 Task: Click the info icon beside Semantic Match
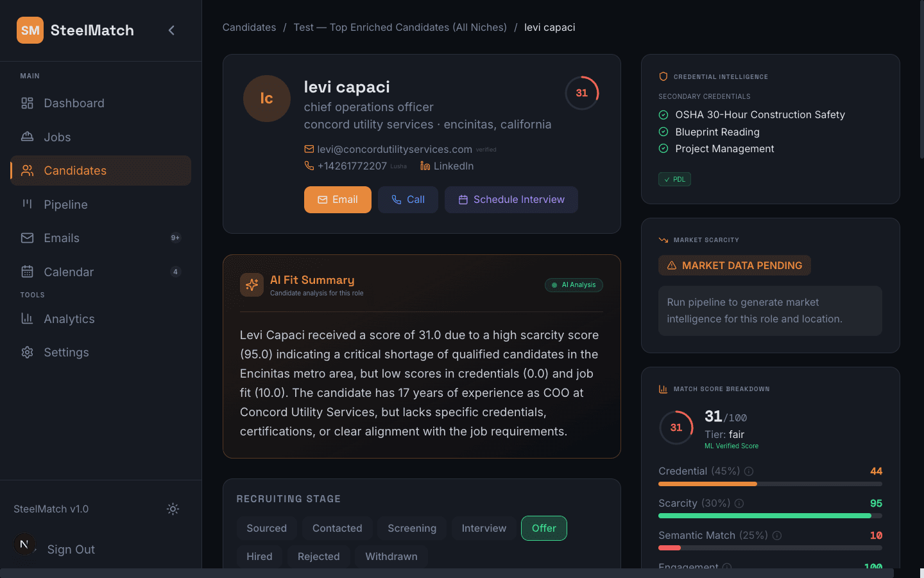(776, 535)
